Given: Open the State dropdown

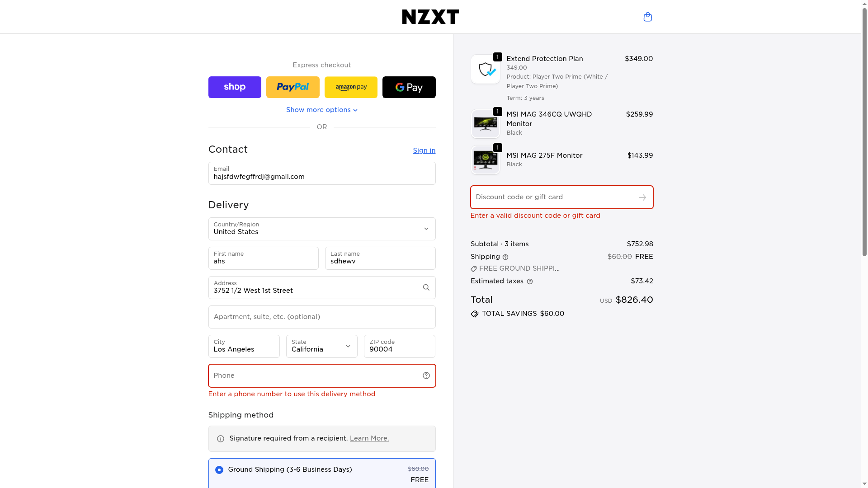Looking at the screenshot, I should (x=321, y=346).
